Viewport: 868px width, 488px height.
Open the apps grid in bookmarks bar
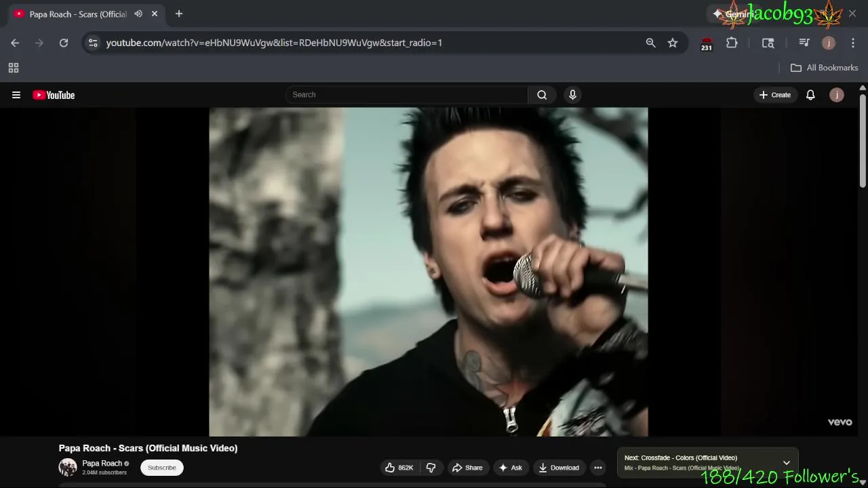coord(13,68)
